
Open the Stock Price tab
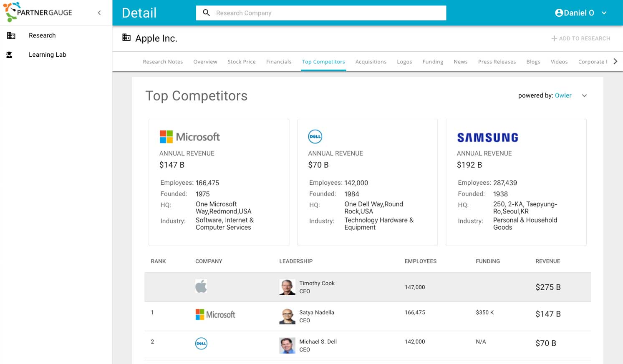pyautogui.click(x=242, y=62)
